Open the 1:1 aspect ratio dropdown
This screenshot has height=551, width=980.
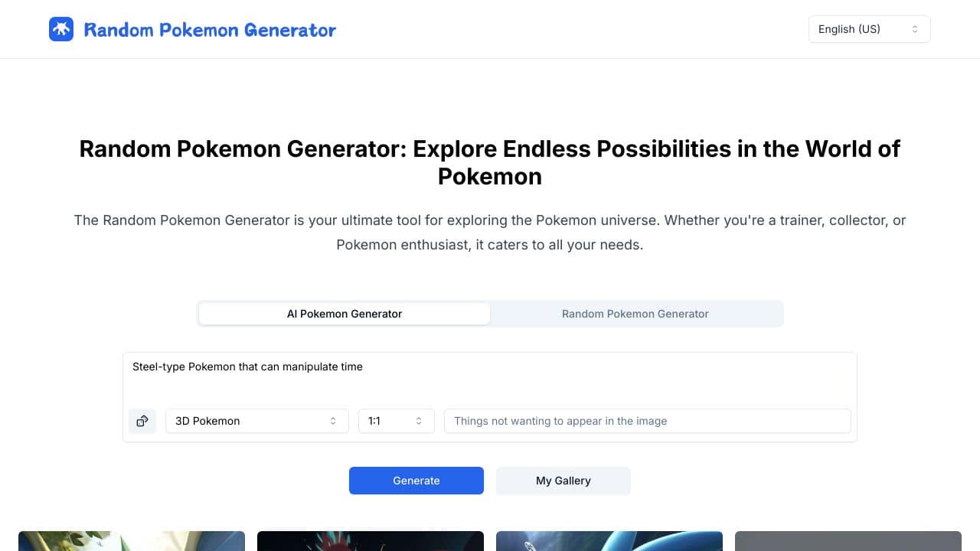click(396, 421)
